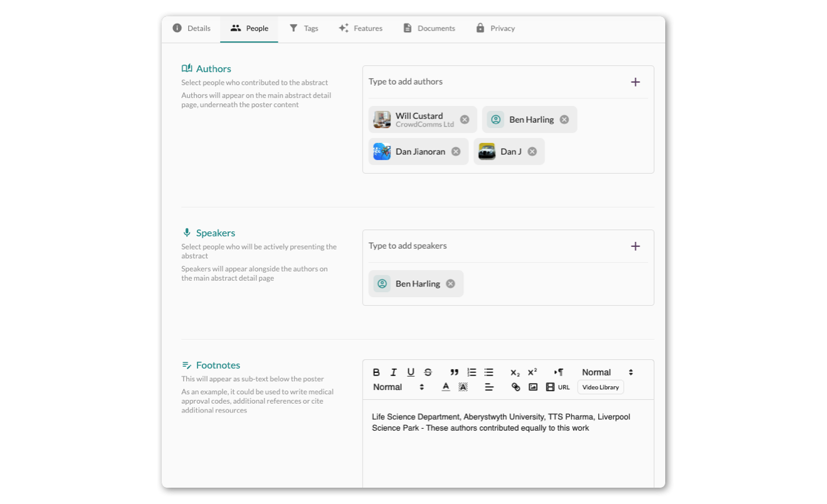Toggle bold formatting in Footnotes editor
This screenshot has width=827, height=504.
click(x=376, y=372)
